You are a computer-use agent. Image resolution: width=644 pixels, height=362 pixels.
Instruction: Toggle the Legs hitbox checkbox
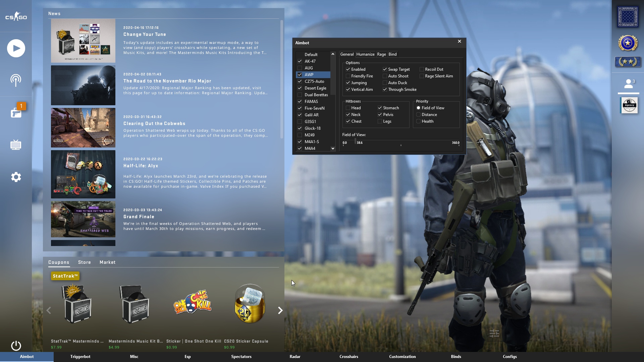click(x=380, y=121)
